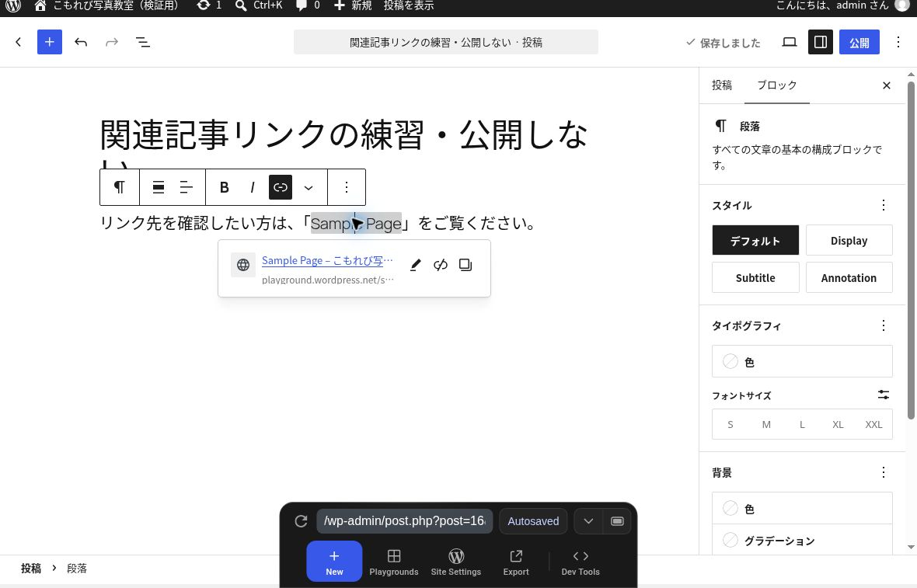Open the 'スタイル' panel options menu

pyautogui.click(x=883, y=205)
